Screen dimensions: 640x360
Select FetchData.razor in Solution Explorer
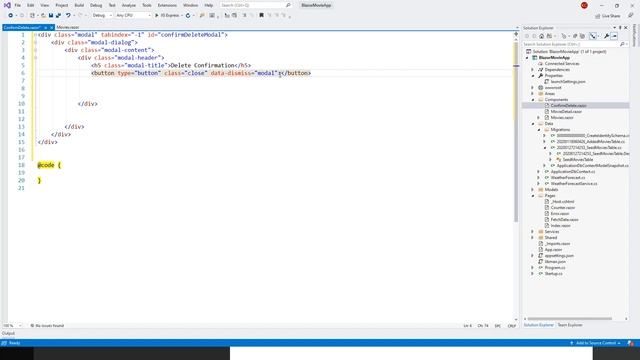564,220
